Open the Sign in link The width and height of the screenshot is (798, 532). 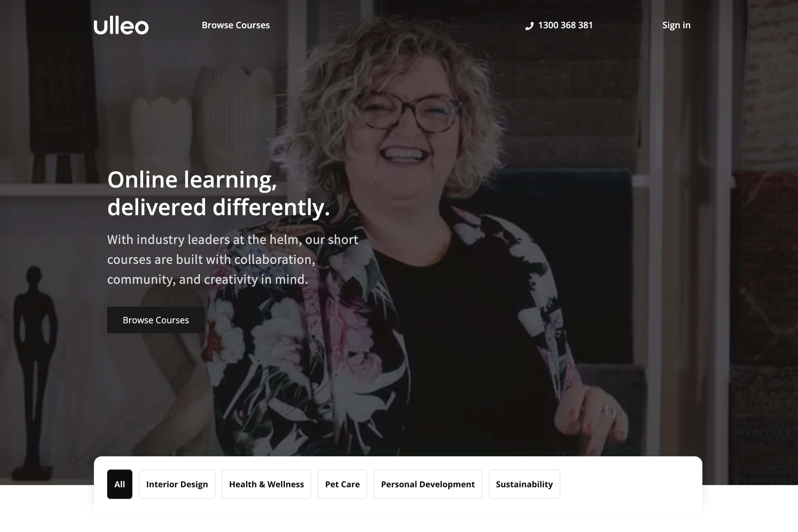click(x=676, y=25)
